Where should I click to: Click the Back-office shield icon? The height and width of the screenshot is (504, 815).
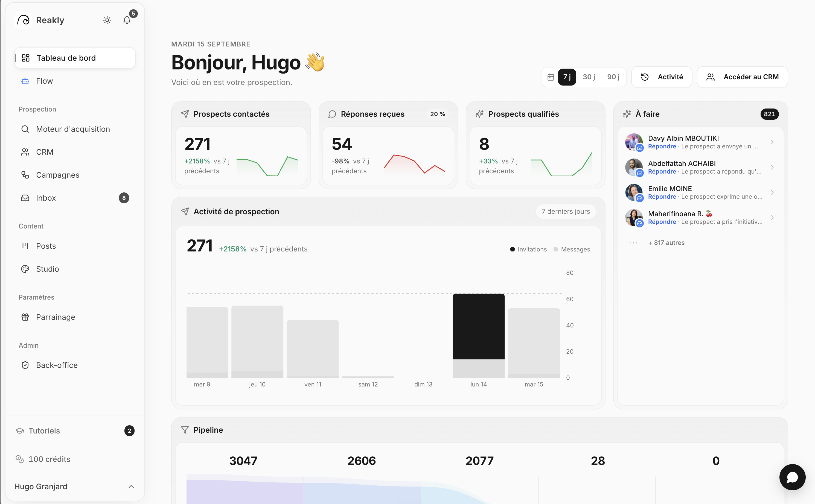pos(25,365)
